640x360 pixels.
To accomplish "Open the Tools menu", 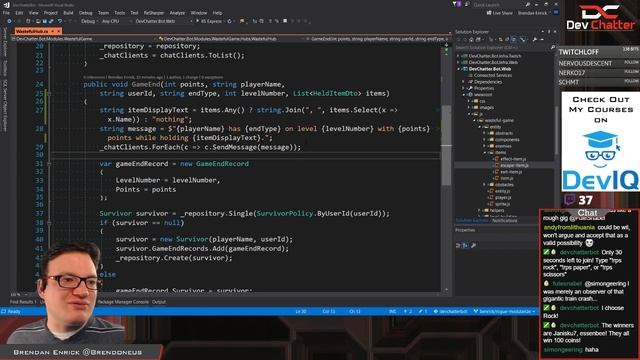I will coord(120,13).
